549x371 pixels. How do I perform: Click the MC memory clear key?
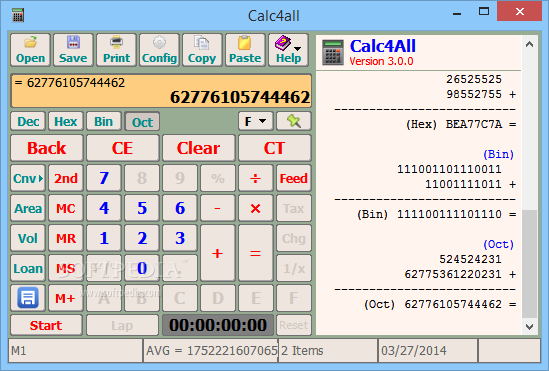click(x=66, y=208)
